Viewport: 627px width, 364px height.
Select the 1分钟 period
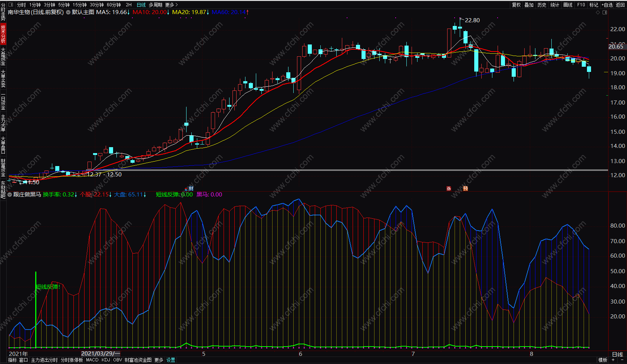tap(35, 5)
